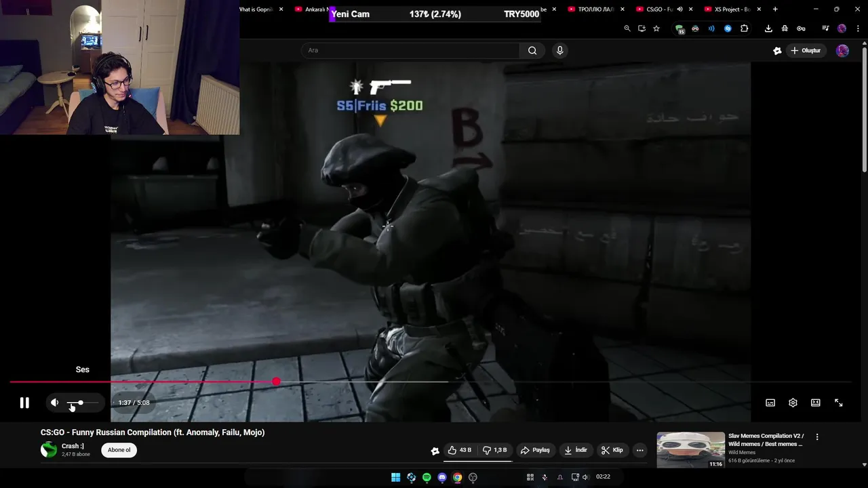Click the taskbar clock showing 02:22

[x=603, y=477]
